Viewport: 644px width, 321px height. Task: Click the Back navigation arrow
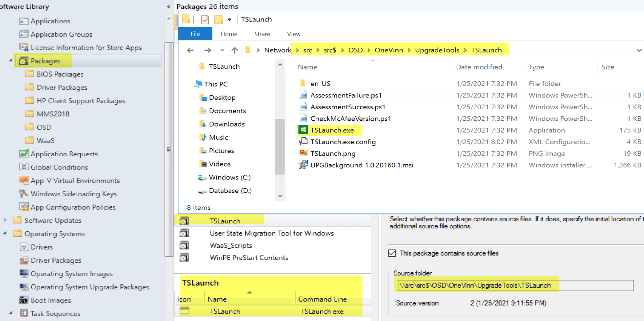[x=190, y=50]
